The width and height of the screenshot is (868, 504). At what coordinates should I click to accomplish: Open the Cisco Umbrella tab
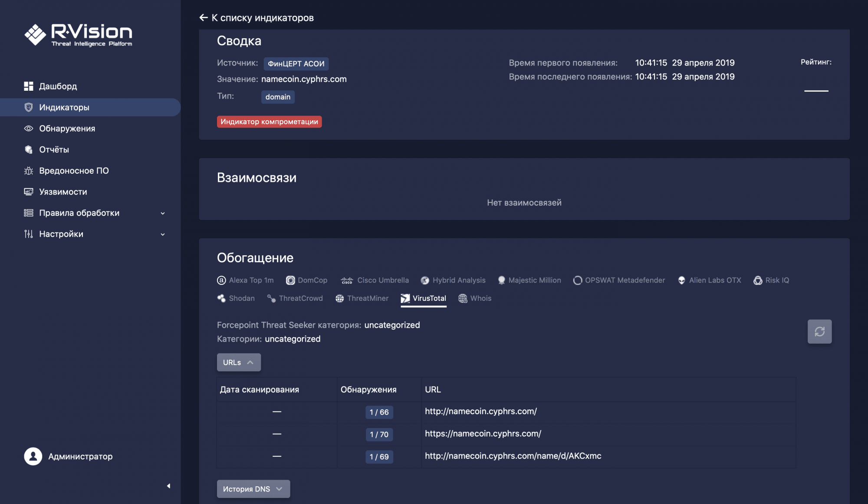point(375,280)
